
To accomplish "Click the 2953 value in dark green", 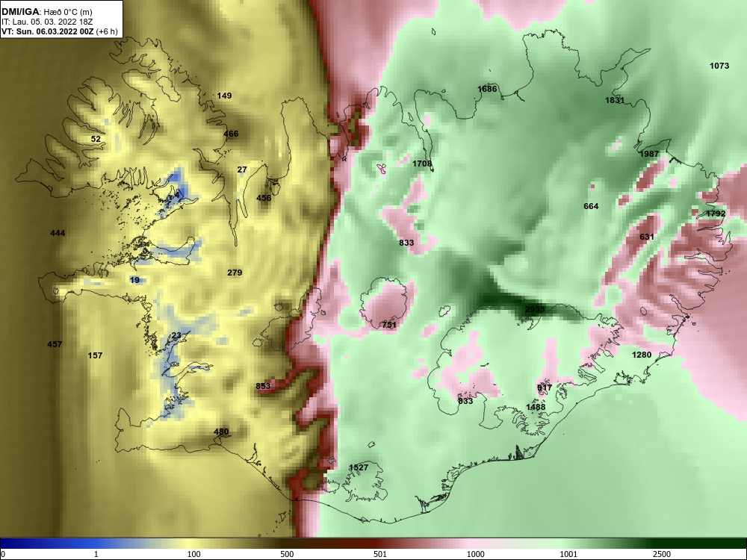I will click(x=535, y=310).
